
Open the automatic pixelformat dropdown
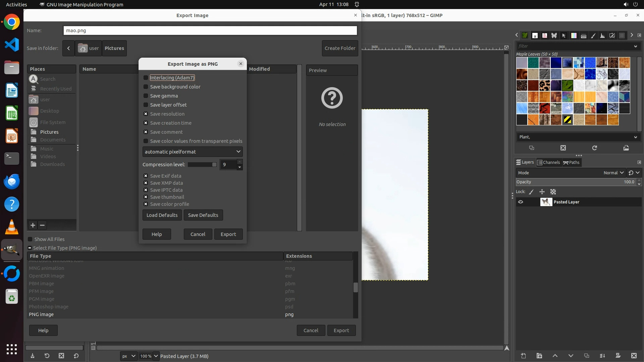pyautogui.click(x=193, y=152)
